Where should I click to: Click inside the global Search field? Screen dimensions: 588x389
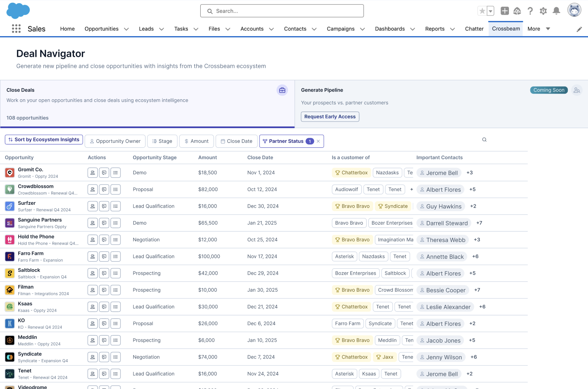(282, 11)
